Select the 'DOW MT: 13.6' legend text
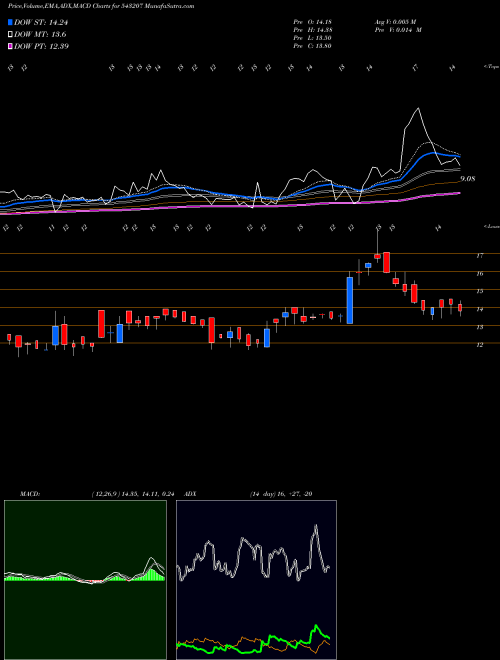The height and width of the screenshot is (660, 500). coord(40,35)
